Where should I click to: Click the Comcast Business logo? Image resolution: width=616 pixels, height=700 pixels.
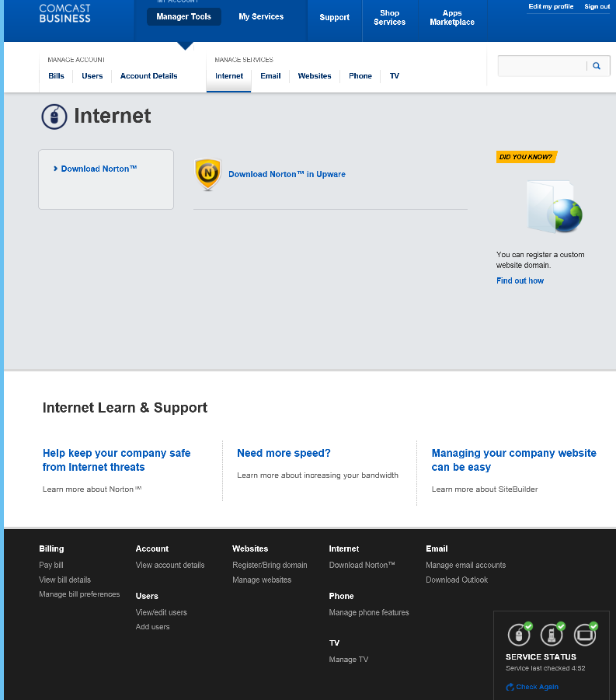pyautogui.click(x=64, y=13)
